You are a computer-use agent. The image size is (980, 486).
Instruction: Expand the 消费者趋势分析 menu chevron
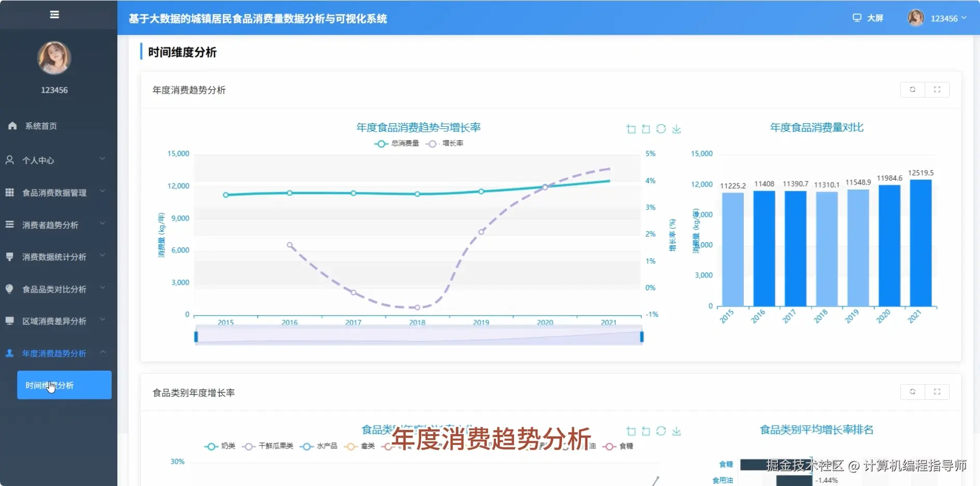click(102, 224)
